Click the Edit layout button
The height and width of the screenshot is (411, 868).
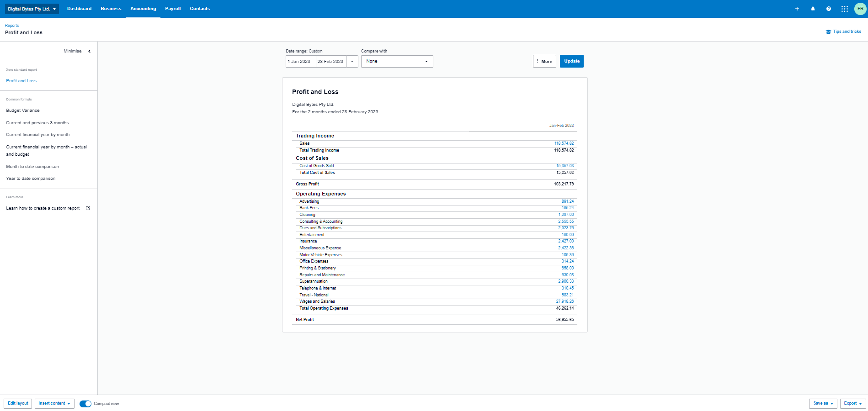18,404
